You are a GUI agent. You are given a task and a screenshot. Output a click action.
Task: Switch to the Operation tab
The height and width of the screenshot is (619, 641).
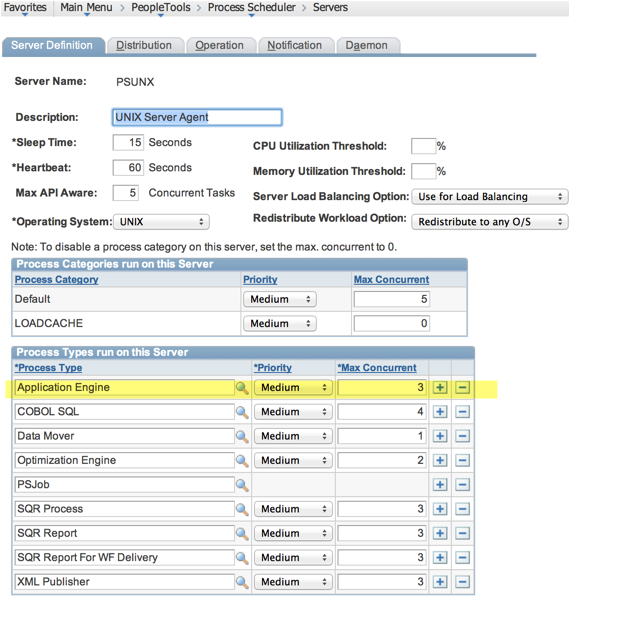(220, 45)
